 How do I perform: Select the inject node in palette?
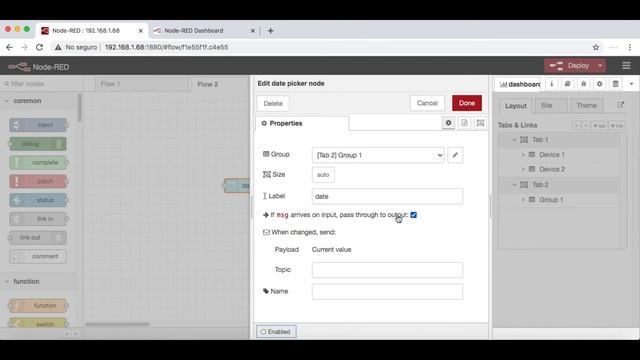[x=38, y=125]
